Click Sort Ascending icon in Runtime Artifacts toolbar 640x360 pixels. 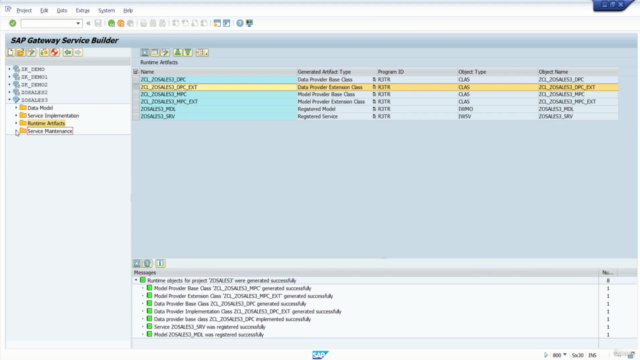click(x=178, y=52)
